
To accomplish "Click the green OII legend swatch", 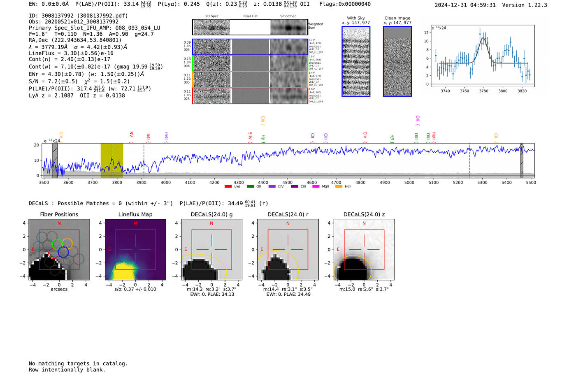I will click(250, 187).
